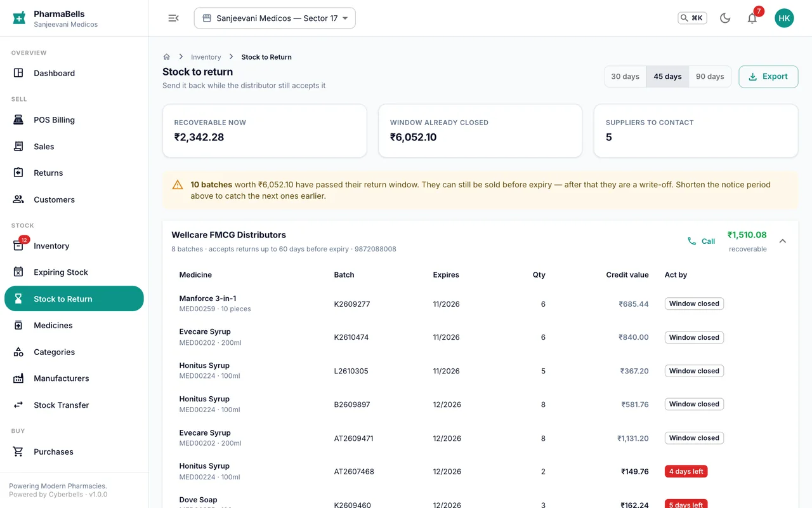This screenshot has height=508, width=812.
Task: Click the Sales receipt icon in the sidebar
Action: click(x=18, y=146)
